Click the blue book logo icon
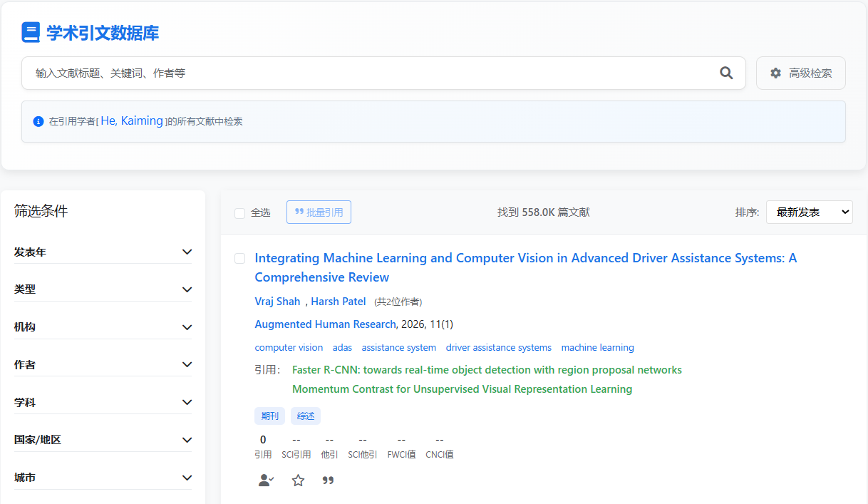Image resolution: width=868 pixels, height=504 pixels. pyautogui.click(x=31, y=33)
